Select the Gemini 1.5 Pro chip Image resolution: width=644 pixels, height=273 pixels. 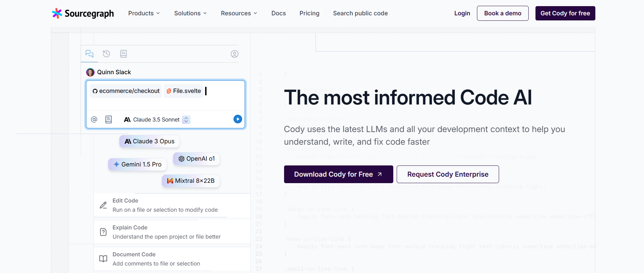138,164
